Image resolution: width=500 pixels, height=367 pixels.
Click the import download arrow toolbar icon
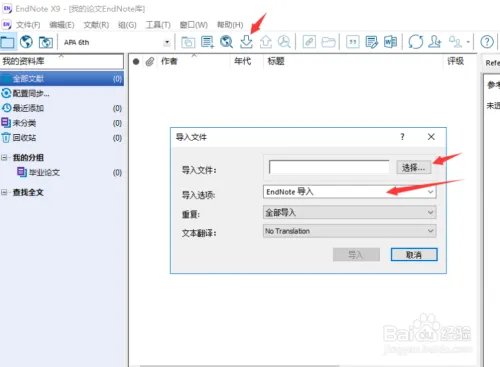(246, 42)
